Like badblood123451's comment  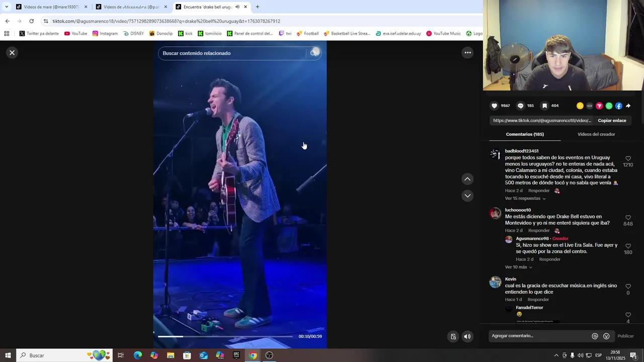628,158
